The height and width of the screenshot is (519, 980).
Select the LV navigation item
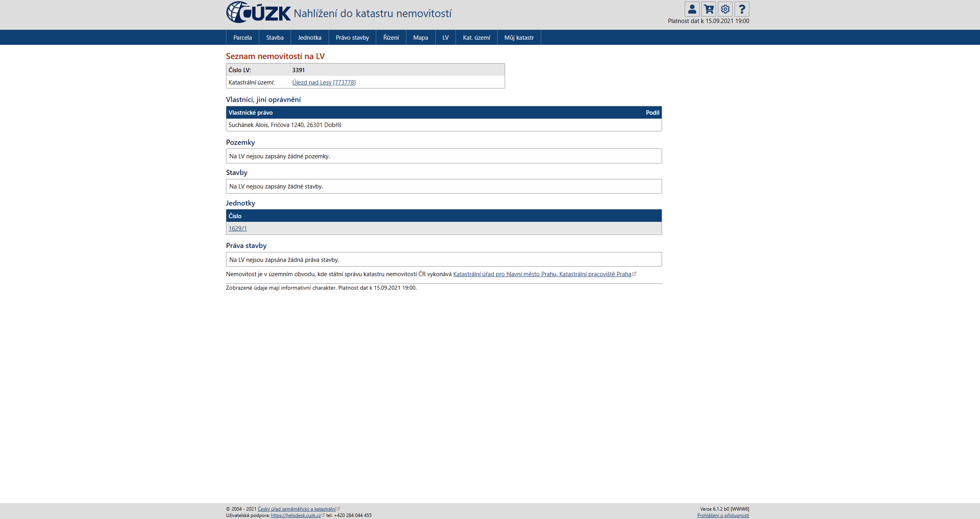pos(446,38)
